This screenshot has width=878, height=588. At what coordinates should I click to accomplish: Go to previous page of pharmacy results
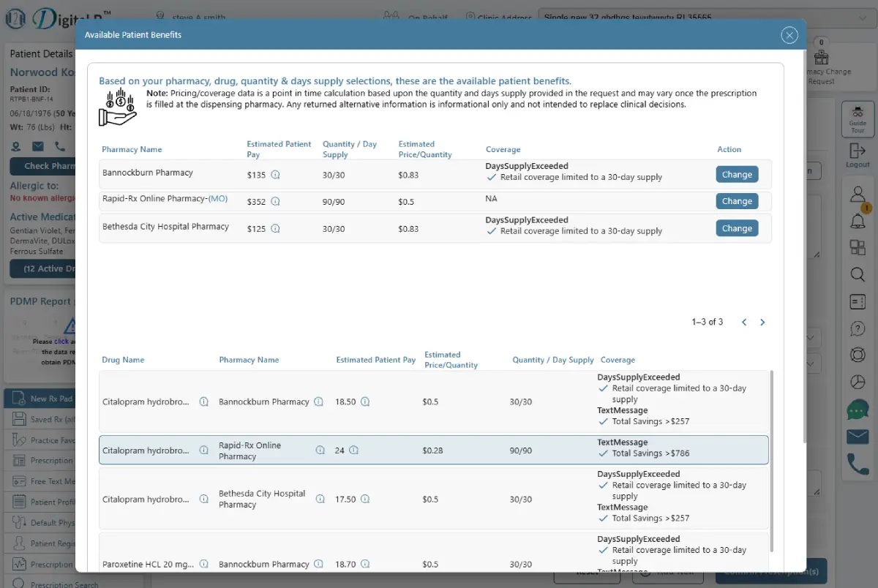pyautogui.click(x=744, y=322)
